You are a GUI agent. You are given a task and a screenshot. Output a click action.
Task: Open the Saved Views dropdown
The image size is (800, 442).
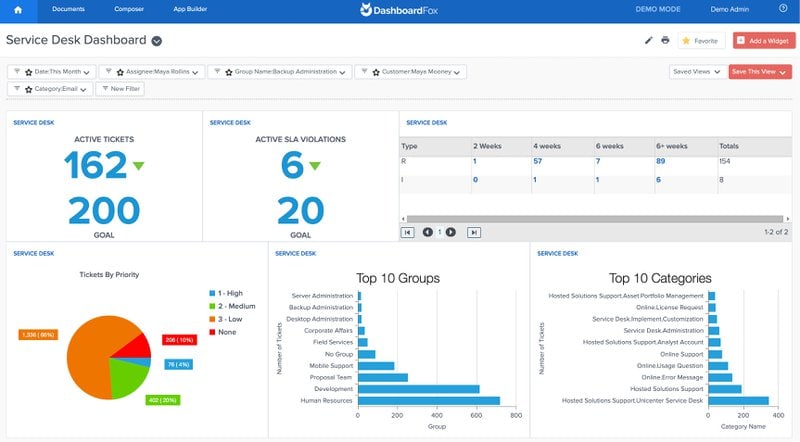pyautogui.click(x=697, y=72)
